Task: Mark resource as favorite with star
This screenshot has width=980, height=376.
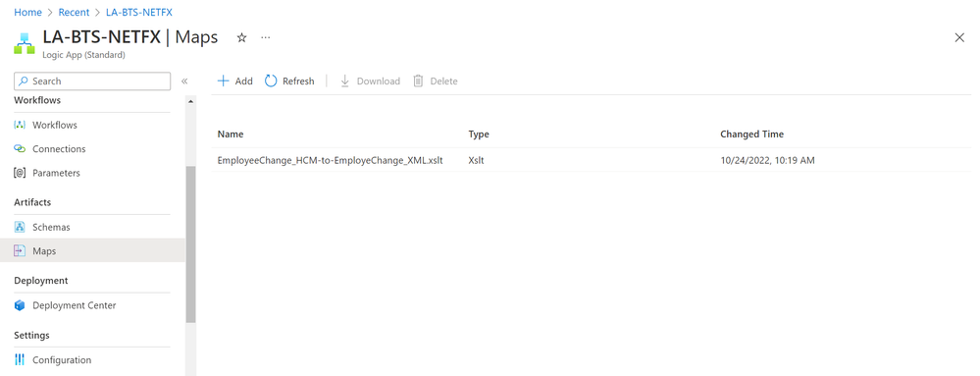Action: 242,37
